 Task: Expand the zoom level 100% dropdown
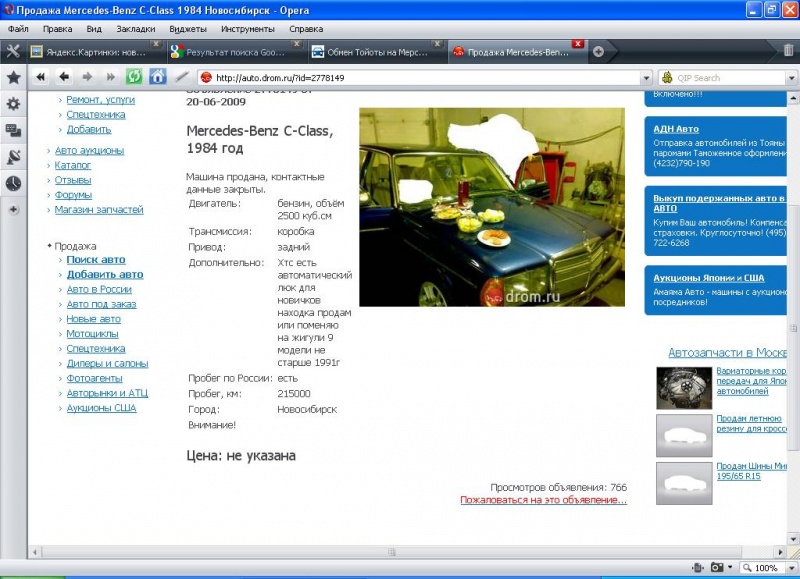pos(788,567)
